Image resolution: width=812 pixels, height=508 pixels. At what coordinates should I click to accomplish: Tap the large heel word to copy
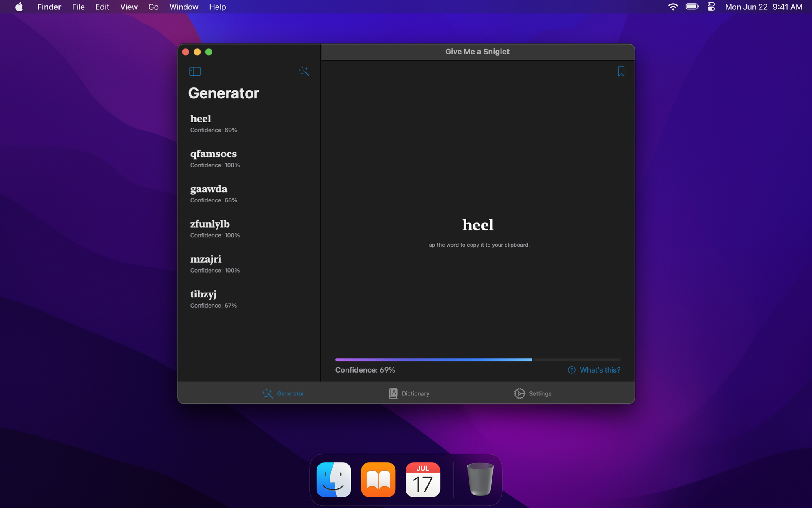478,225
